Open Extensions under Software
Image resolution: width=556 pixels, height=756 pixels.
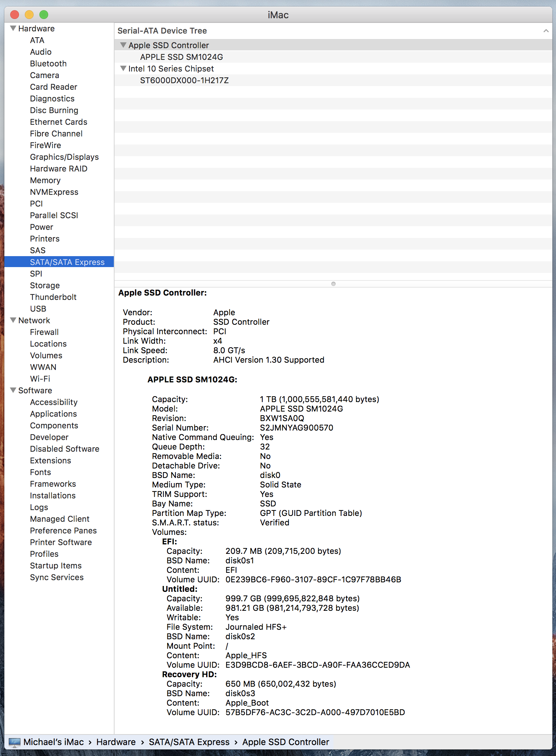(51, 460)
